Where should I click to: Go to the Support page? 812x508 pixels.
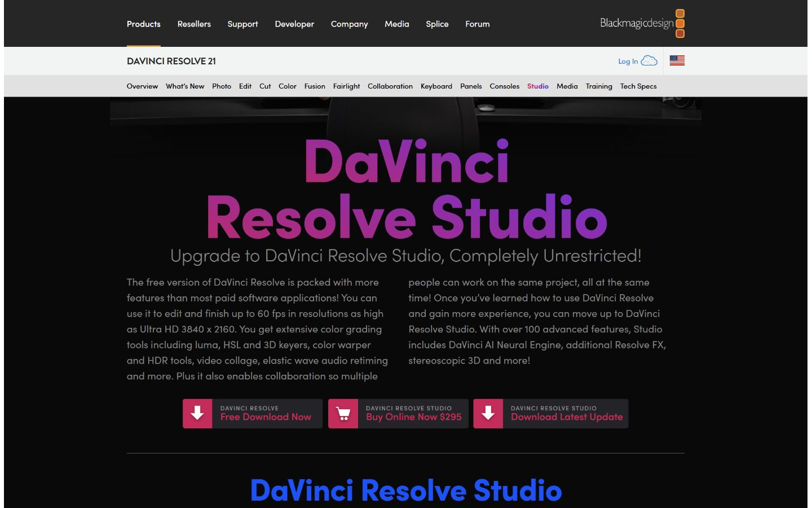click(x=242, y=24)
